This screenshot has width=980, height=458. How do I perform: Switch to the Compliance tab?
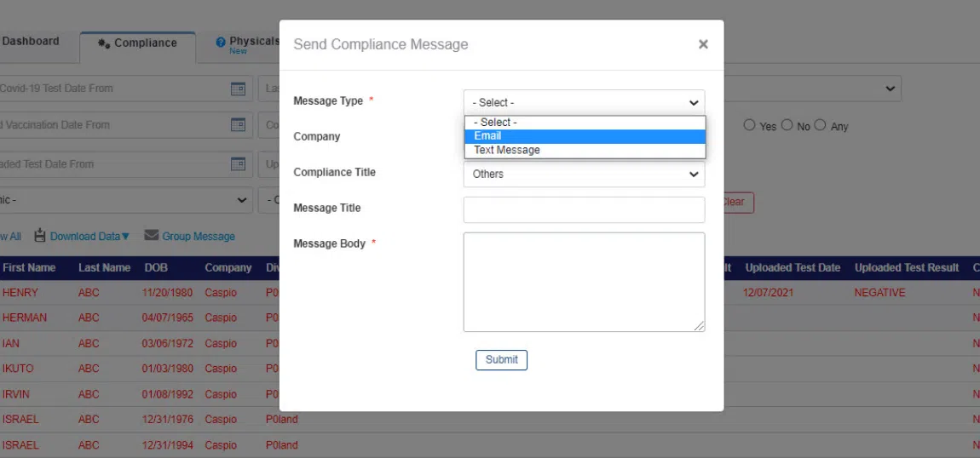point(138,43)
